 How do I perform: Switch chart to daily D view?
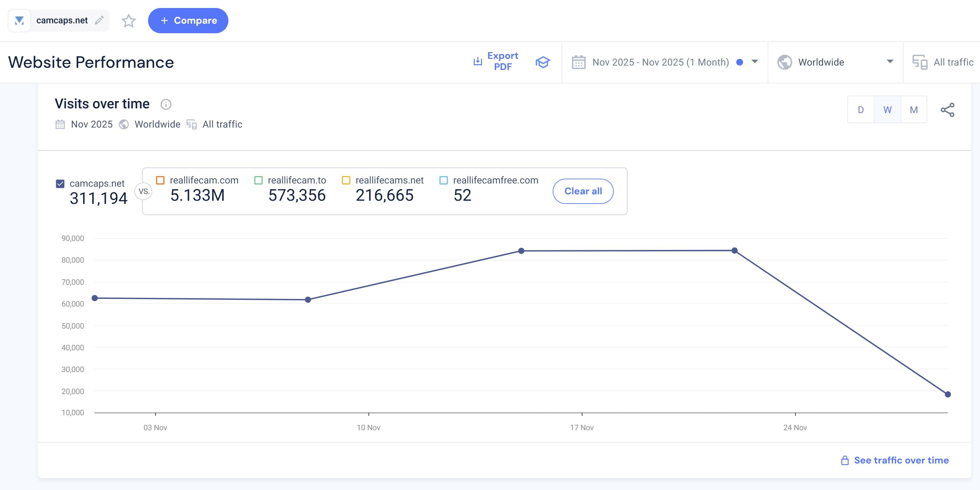click(x=861, y=110)
